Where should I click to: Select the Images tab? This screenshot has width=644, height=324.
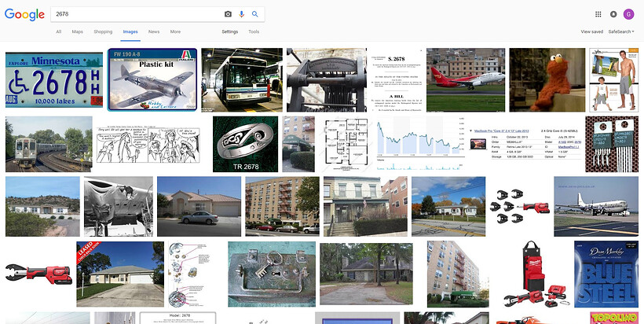pyautogui.click(x=130, y=31)
